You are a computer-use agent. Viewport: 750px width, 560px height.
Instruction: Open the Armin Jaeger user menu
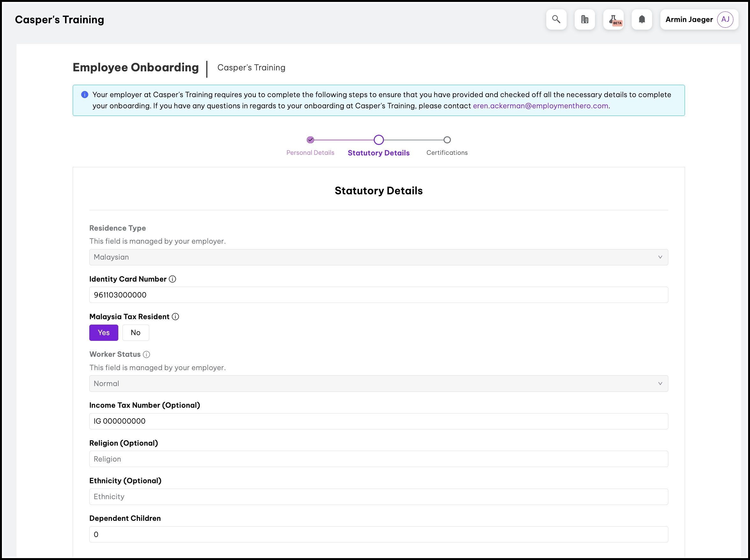click(689, 19)
